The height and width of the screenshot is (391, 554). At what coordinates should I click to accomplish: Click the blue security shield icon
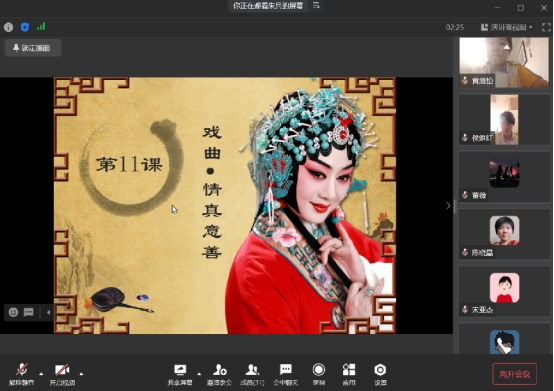[x=25, y=27]
